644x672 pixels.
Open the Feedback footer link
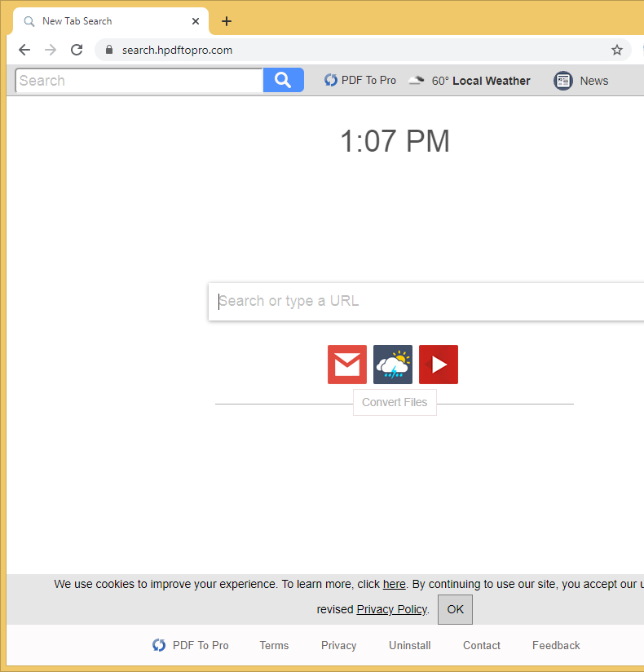(556, 645)
